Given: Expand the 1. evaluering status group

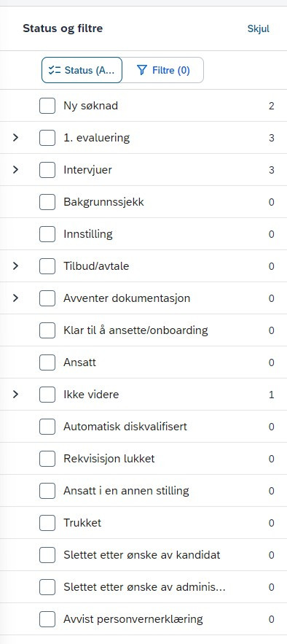Looking at the screenshot, I should (15, 138).
